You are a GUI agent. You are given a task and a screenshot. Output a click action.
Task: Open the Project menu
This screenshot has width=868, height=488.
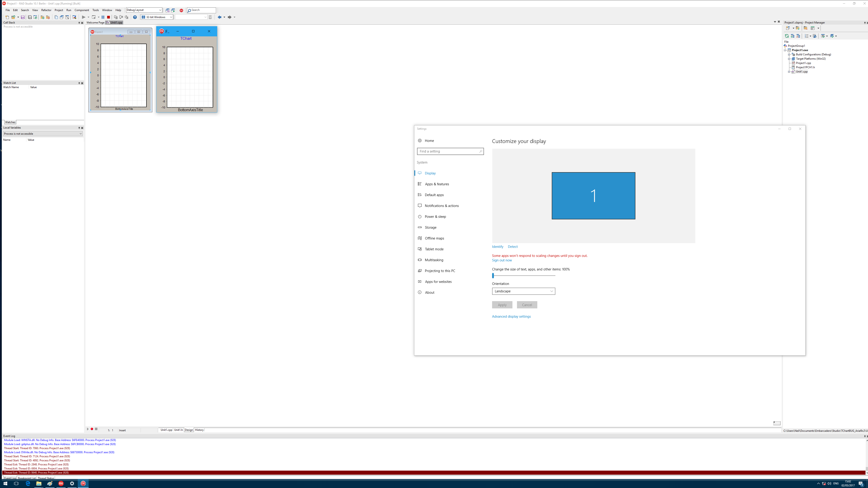point(59,10)
